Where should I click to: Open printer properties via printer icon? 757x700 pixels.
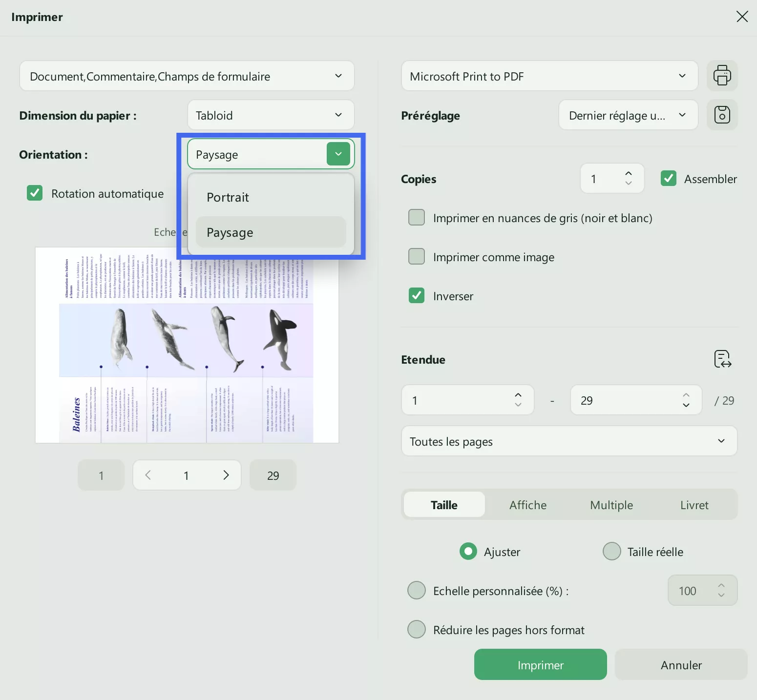tap(722, 76)
